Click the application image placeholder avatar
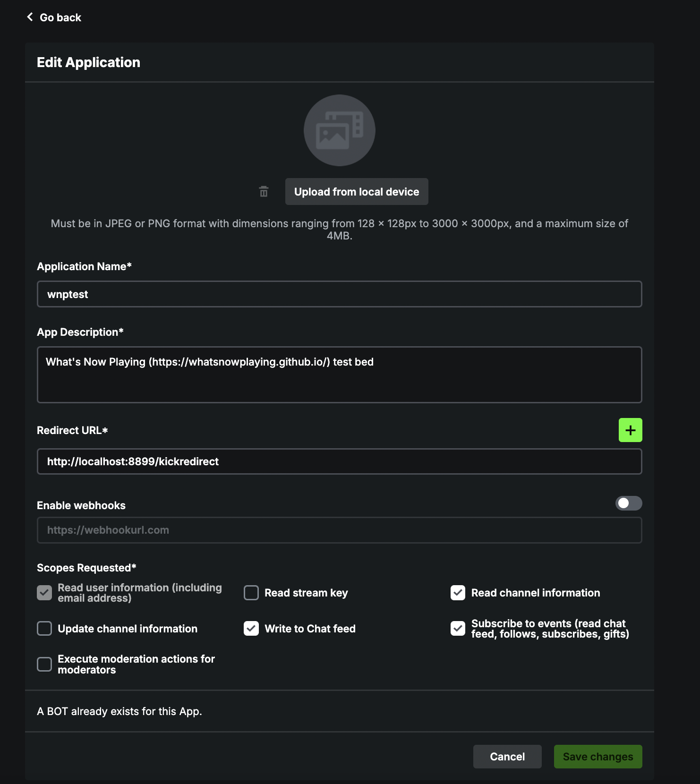The height and width of the screenshot is (784, 700). tap(339, 130)
